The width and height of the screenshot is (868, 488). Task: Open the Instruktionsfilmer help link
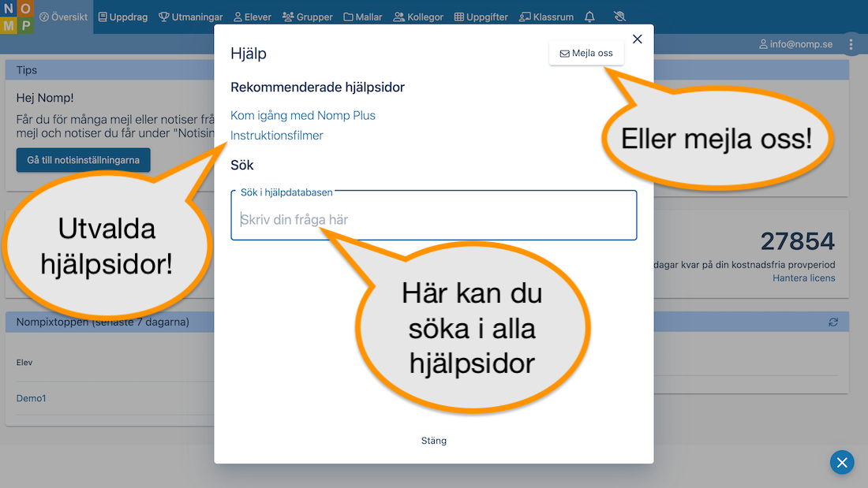277,136
